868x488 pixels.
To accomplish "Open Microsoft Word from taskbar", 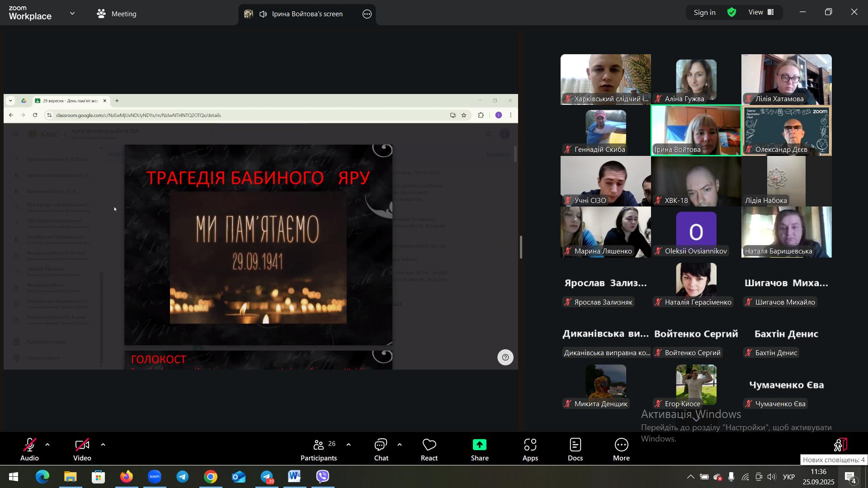I will click(295, 477).
